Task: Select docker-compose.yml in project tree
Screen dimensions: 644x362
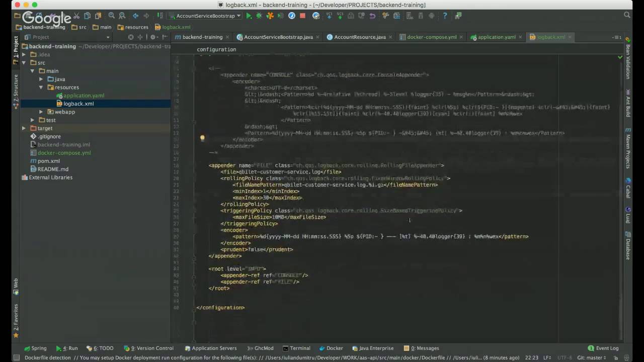Action: tap(61, 153)
